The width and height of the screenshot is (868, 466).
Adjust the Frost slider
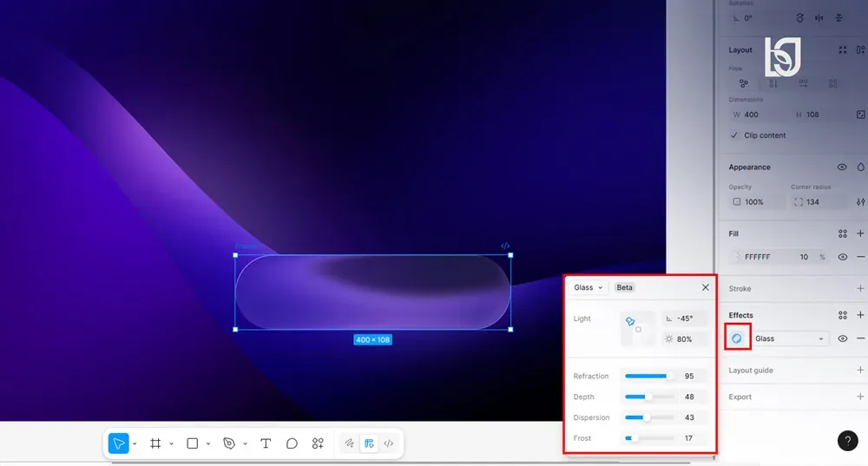point(648,437)
